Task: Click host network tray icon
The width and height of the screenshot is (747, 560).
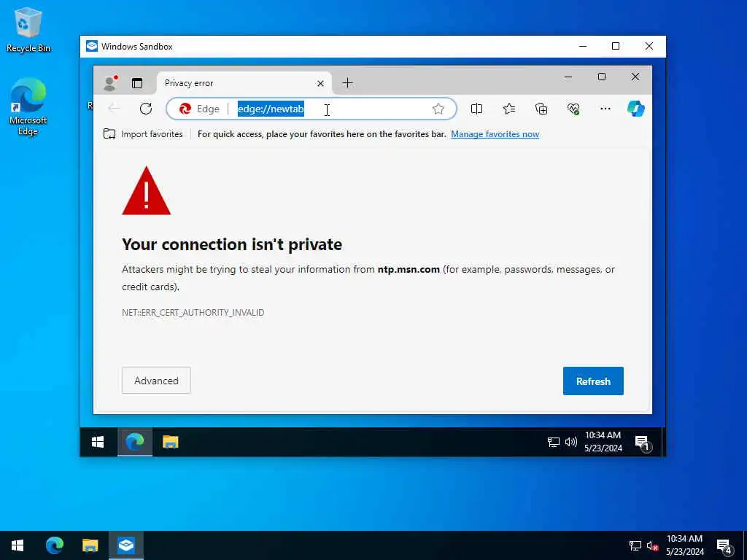Action: tap(635, 545)
